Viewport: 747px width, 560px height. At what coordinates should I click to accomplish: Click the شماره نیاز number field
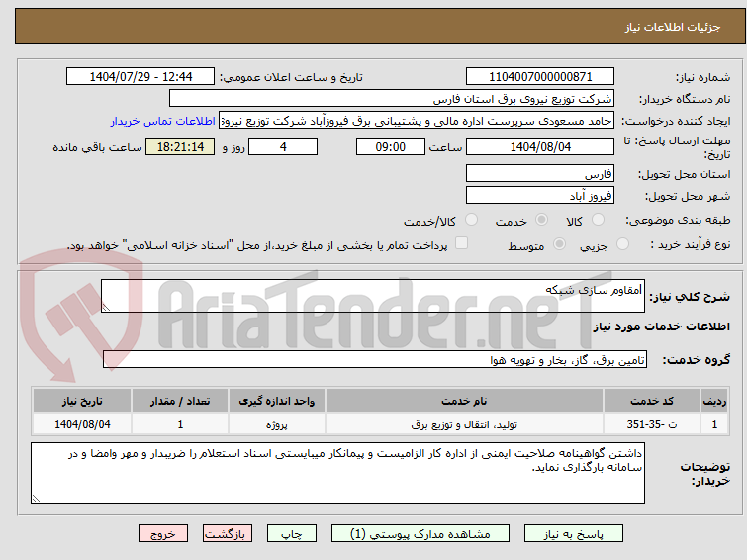pos(540,76)
